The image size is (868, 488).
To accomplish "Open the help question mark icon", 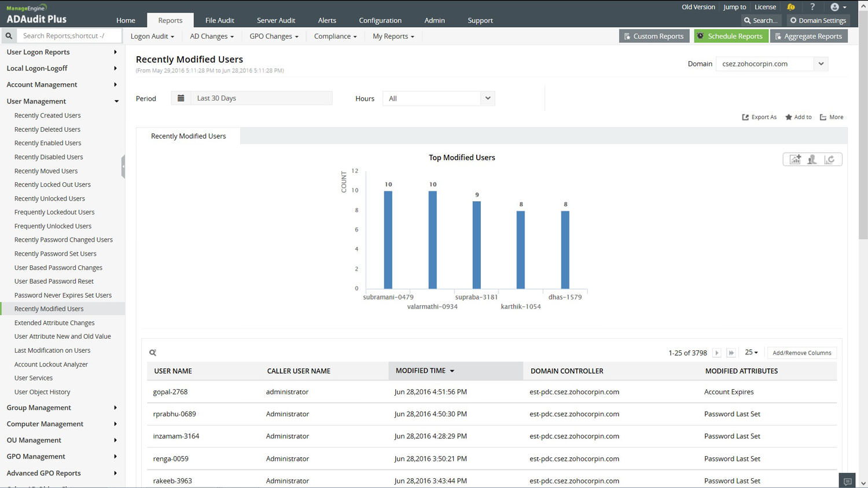I will [812, 7].
